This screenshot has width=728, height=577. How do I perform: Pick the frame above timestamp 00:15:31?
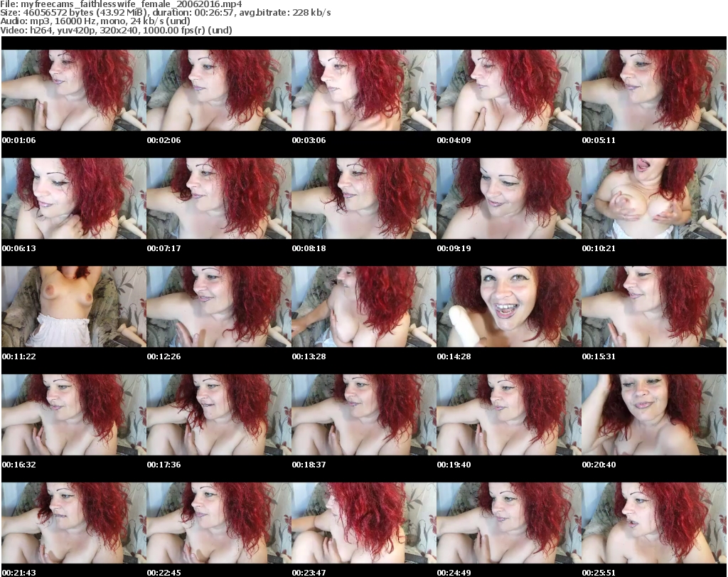[x=654, y=307]
